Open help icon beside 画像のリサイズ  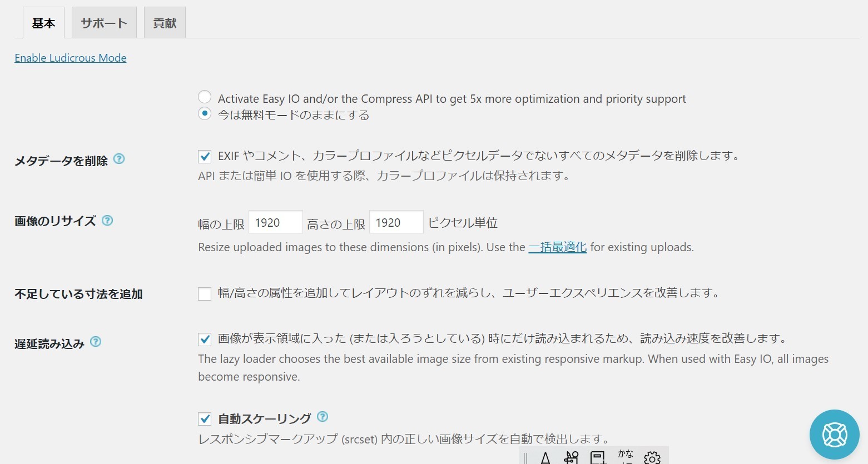pyautogui.click(x=107, y=220)
